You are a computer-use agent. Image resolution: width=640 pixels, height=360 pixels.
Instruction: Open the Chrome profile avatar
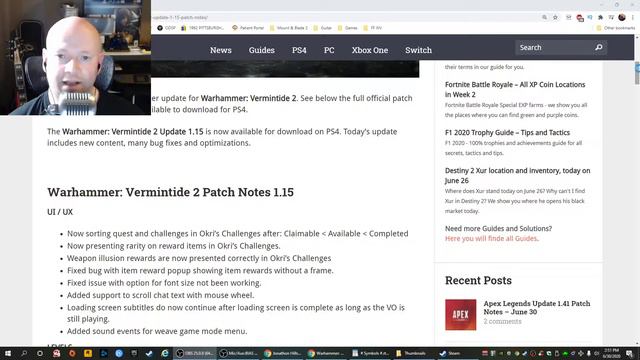(622, 17)
